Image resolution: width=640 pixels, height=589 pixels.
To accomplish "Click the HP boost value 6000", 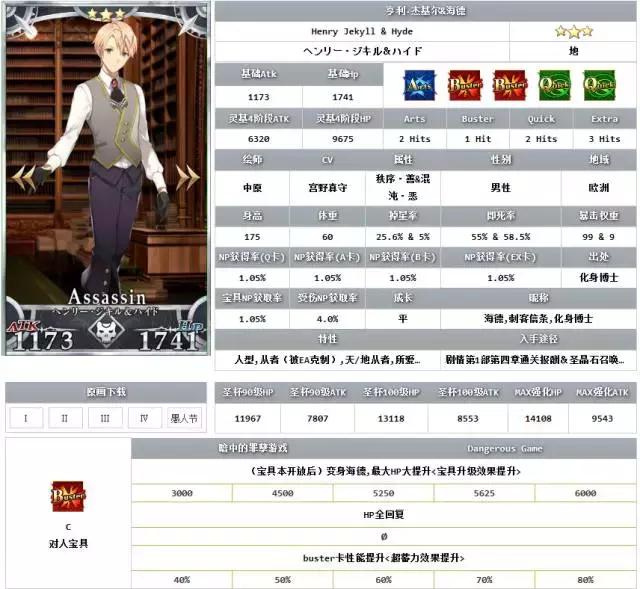I will point(586,493).
